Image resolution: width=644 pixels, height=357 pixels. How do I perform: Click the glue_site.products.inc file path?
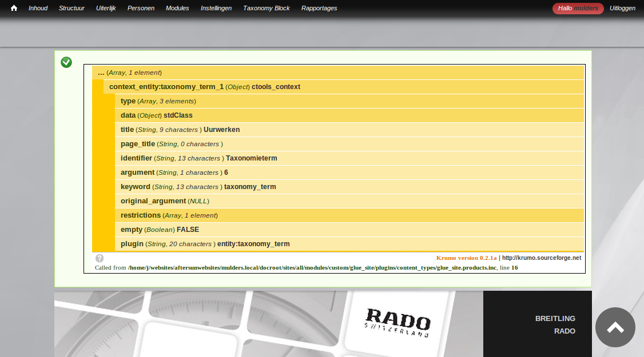[312, 268]
